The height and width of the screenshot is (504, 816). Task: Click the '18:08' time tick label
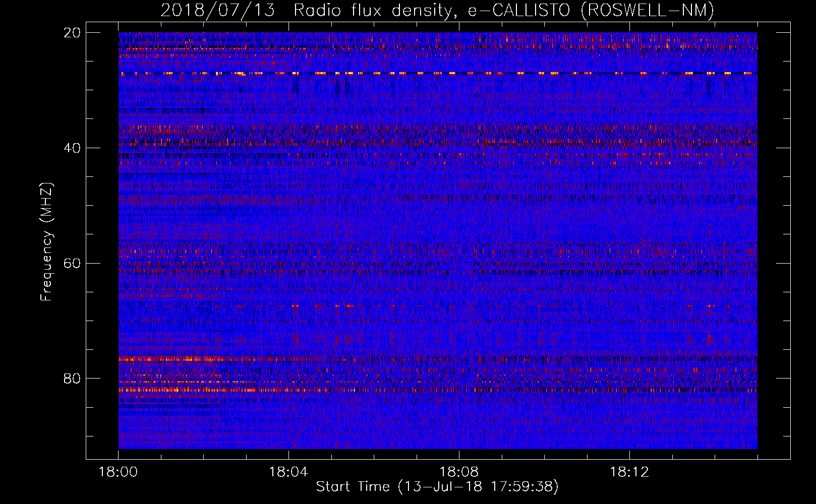[459, 472]
